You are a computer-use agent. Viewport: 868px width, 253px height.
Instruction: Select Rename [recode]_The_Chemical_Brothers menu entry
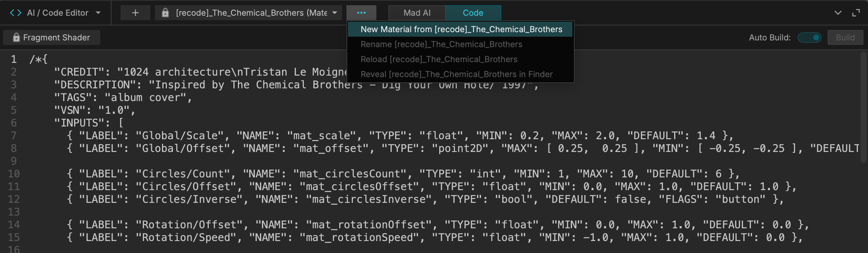(460, 44)
